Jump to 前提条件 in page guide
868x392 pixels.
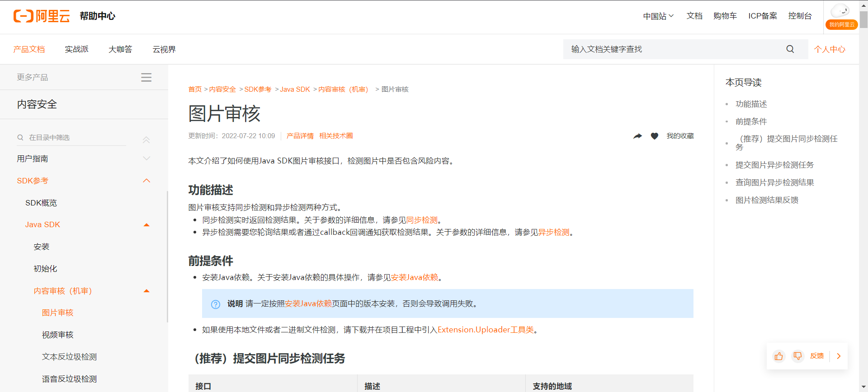click(751, 121)
